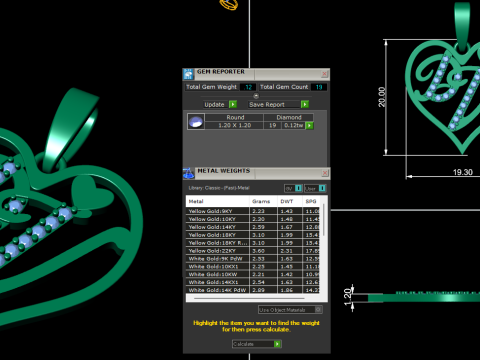Click the Metal column header
This screenshot has width=480, height=360.
pyautogui.click(x=217, y=201)
